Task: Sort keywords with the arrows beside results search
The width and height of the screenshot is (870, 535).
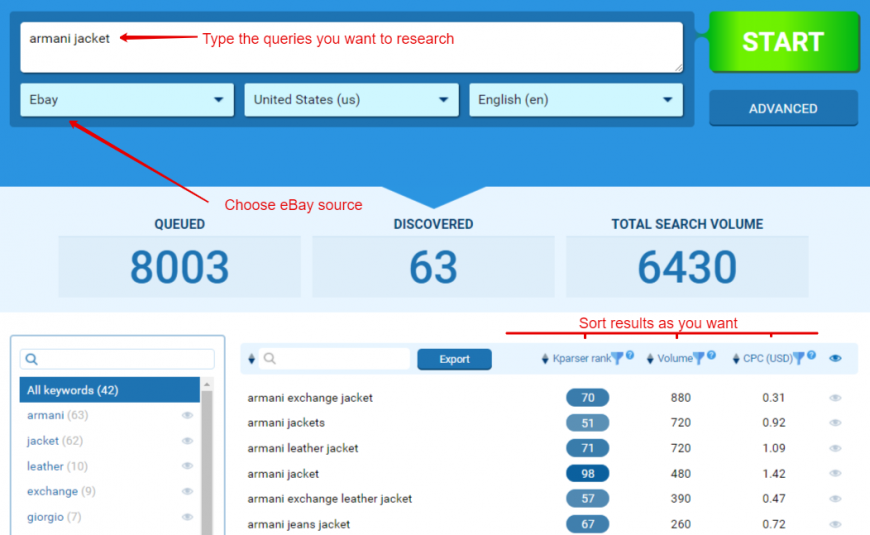Action: 251,359
